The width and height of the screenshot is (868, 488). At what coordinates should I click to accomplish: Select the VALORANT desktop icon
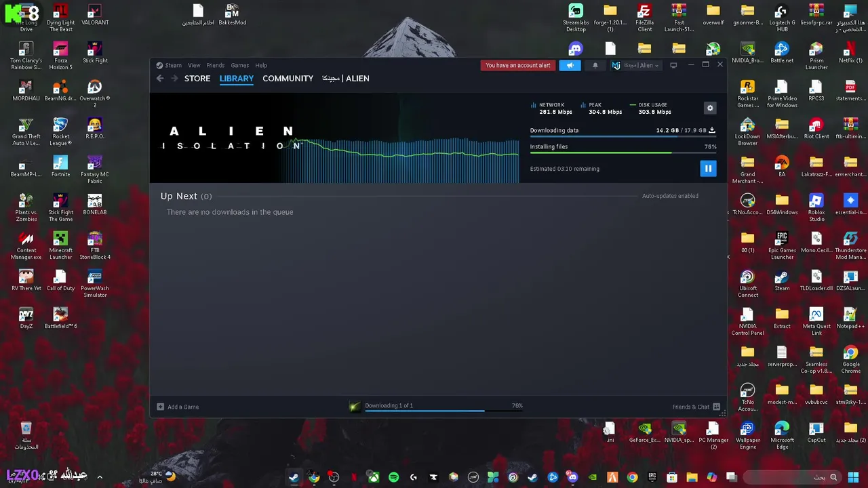(95, 16)
